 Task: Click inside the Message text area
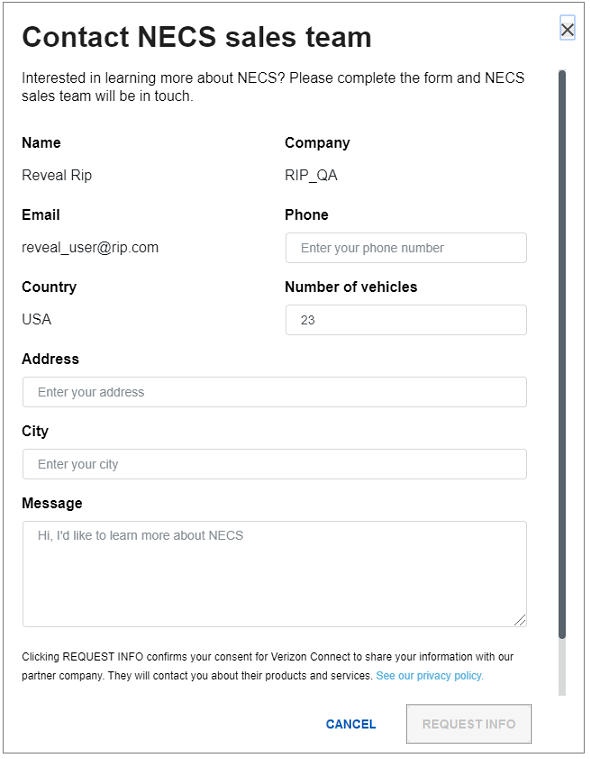tap(274, 574)
